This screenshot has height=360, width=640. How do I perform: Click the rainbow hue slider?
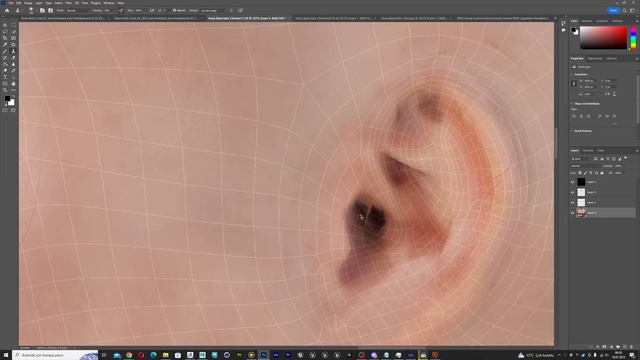(633, 38)
